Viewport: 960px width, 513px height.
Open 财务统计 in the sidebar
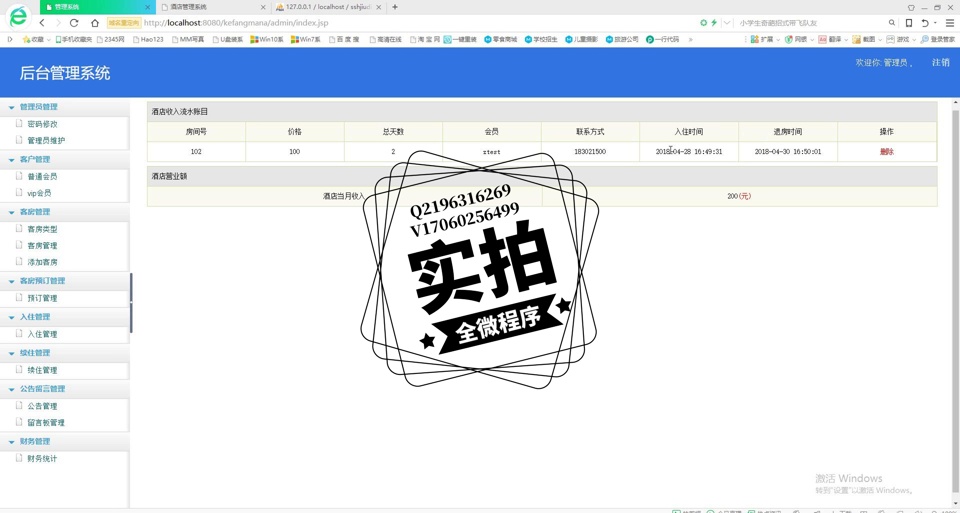pyautogui.click(x=42, y=458)
